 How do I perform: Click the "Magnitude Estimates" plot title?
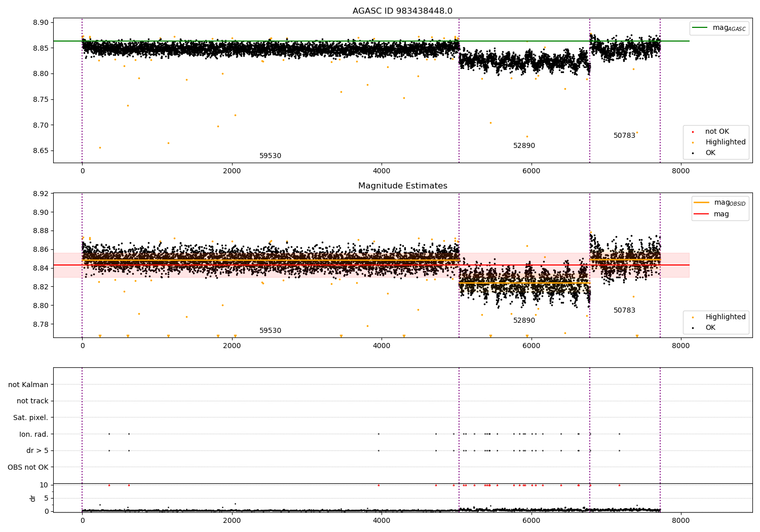point(402,186)
